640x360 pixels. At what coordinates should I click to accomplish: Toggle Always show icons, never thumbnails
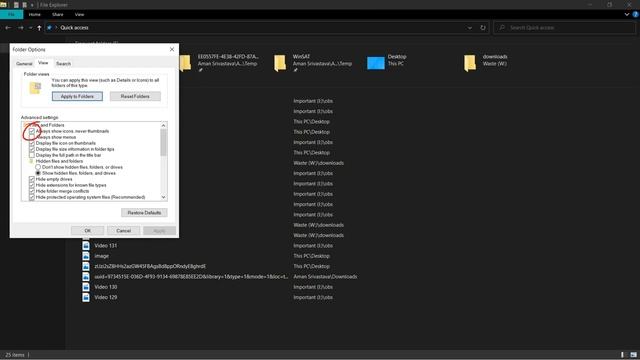pyautogui.click(x=32, y=131)
